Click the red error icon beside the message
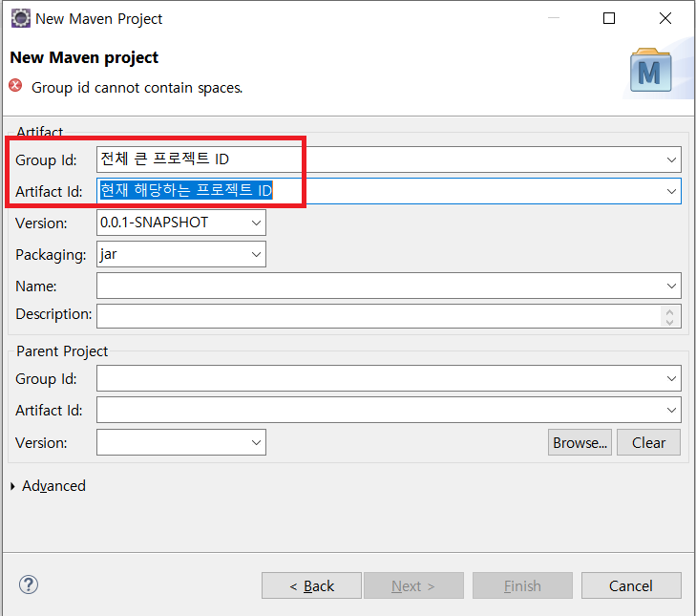696x616 pixels. tap(15, 85)
